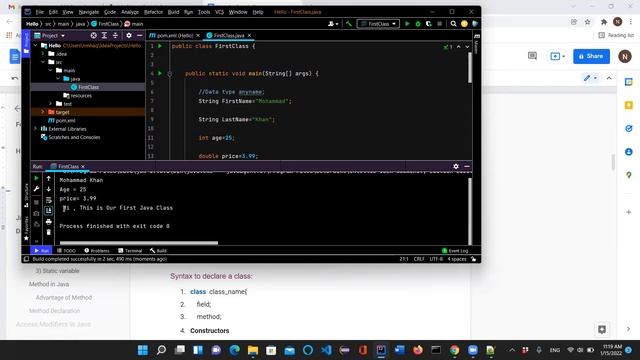This screenshot has width=640, height=360.
Task: Open Project view dropdown
Action: point(50,36)
